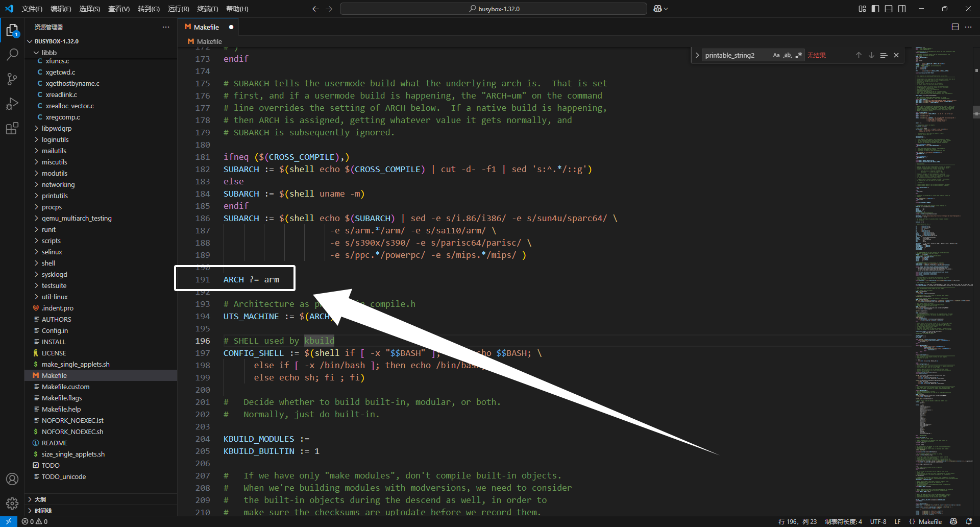
Task: Toggle Match Whole Word in find widget
Action: [788, 55]
